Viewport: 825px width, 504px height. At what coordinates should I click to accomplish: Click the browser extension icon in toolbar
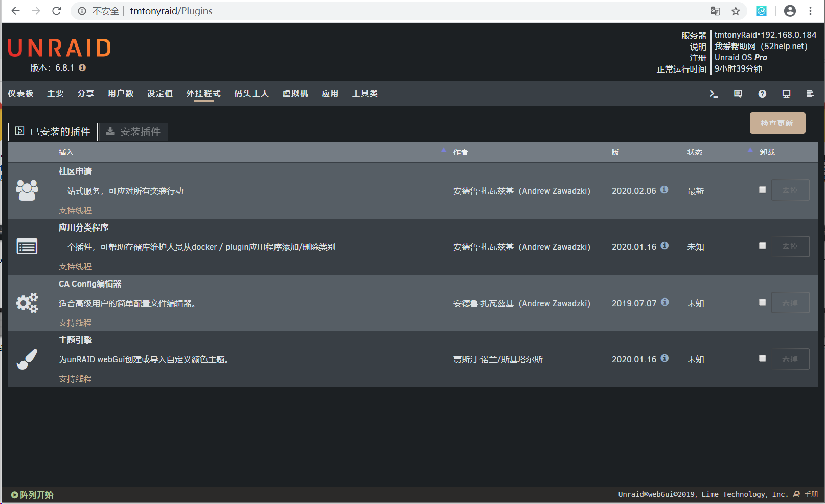click(x=762, y=11)
